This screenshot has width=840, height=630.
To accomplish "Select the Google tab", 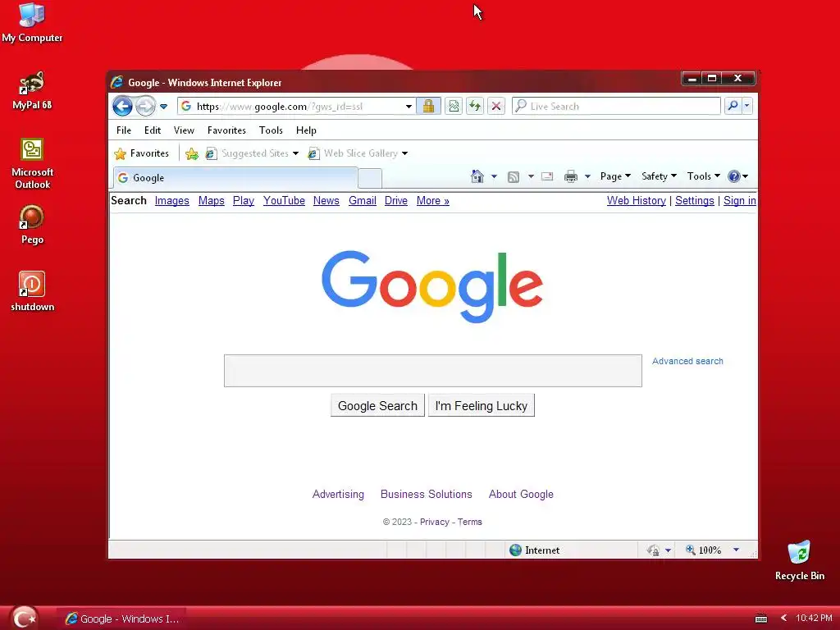I will click(x=235, y=178).
